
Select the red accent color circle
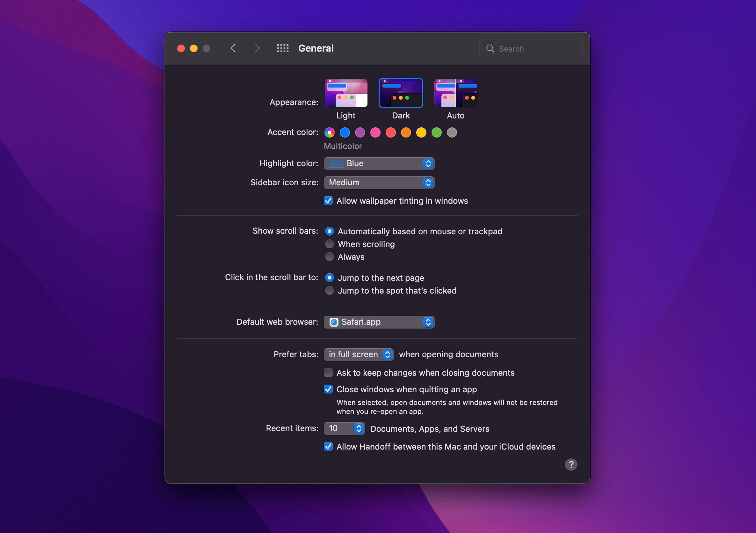click(390, 132)
